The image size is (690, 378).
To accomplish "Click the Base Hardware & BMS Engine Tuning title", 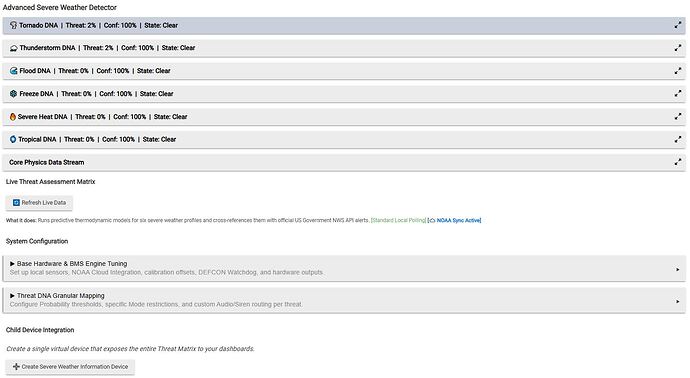I will point(72,264).
